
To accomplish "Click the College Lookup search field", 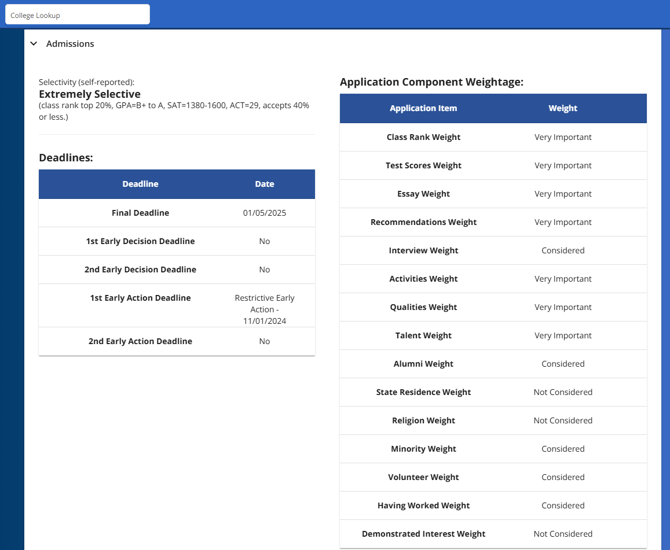I will [77, 15].
